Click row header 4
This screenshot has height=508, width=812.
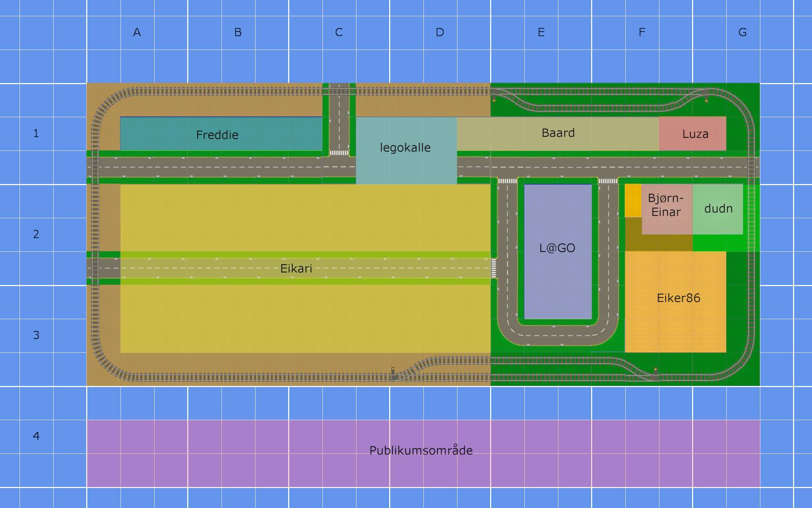(x=36, y=436)
